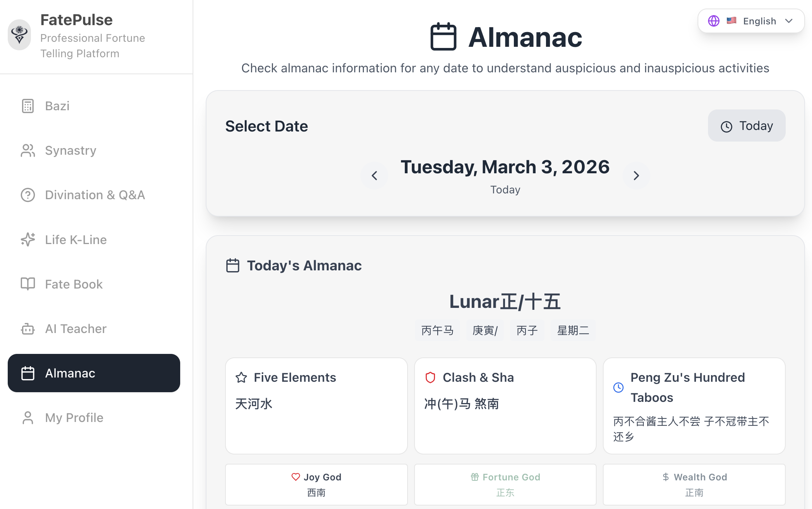Click the Five Elements star icon

[x=241, y=377]
